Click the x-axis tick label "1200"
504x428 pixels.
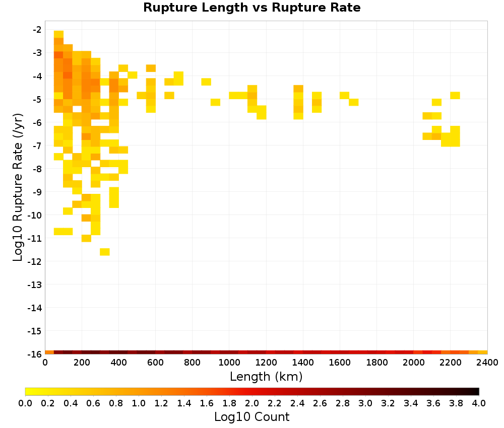click(266, 363)
